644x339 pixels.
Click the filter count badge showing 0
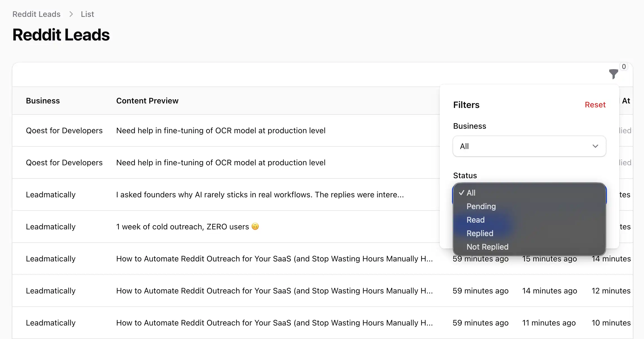pyautogui.click(x=624, y=67)
